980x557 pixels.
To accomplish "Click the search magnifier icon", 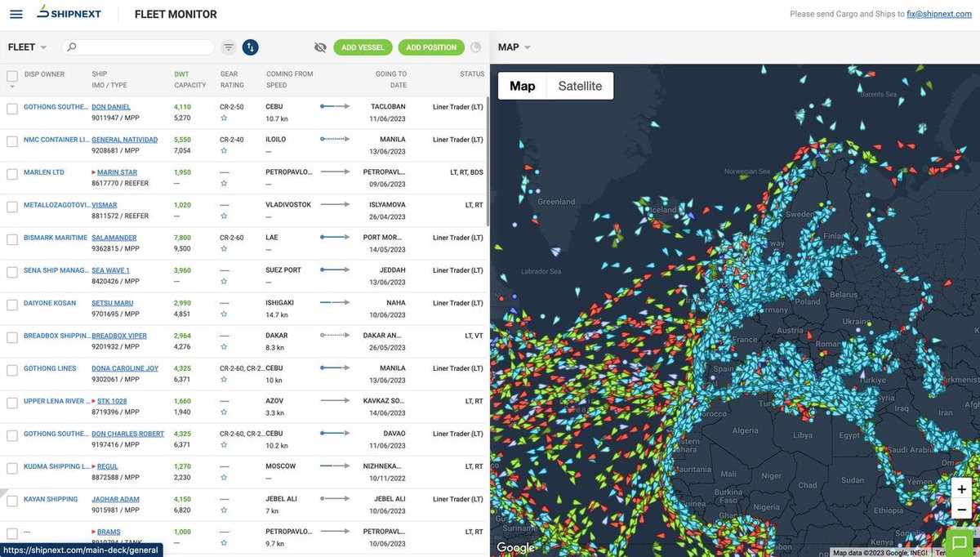I will pos(72,47).
